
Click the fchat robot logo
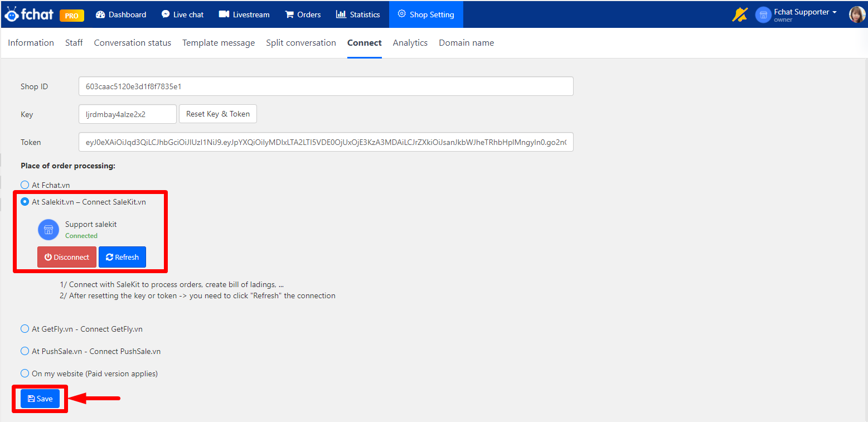pos(29,14)
